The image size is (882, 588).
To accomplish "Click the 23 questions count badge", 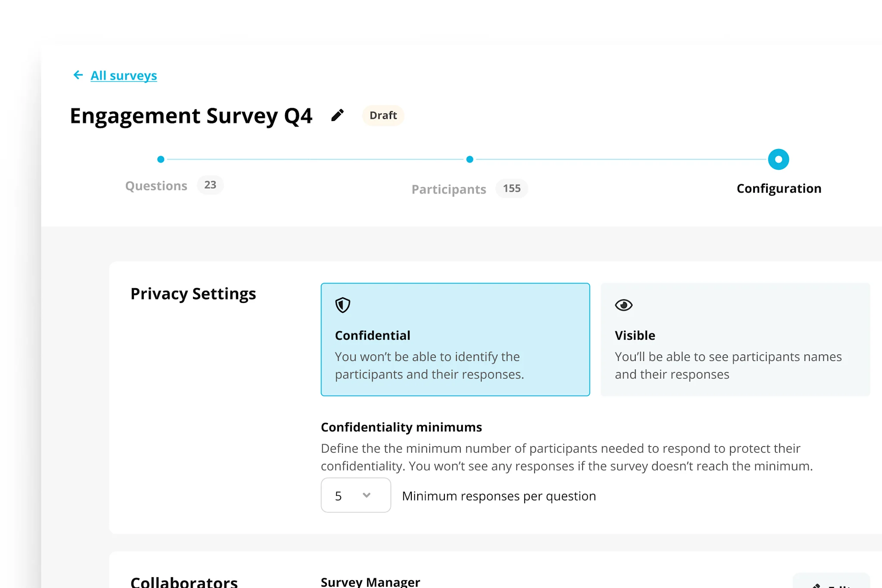I will [210, 185].
